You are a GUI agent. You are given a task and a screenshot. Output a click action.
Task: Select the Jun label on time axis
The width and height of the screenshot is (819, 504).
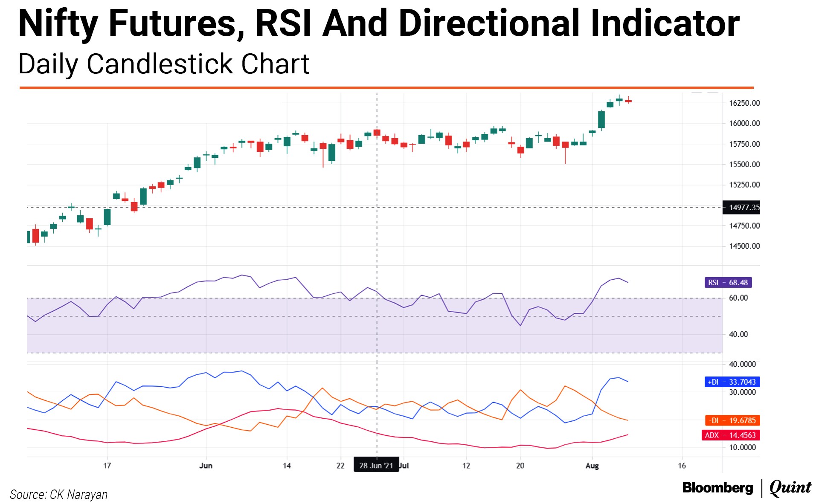point(206,466)
